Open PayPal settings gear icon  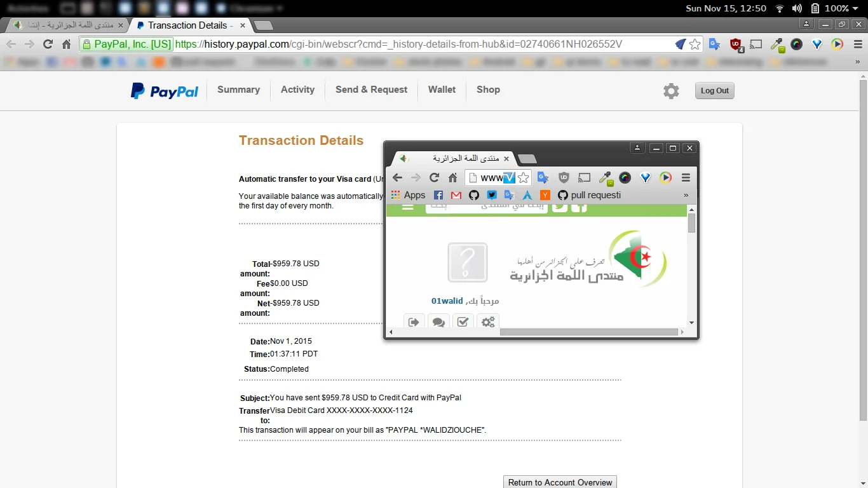pos(671,91)
